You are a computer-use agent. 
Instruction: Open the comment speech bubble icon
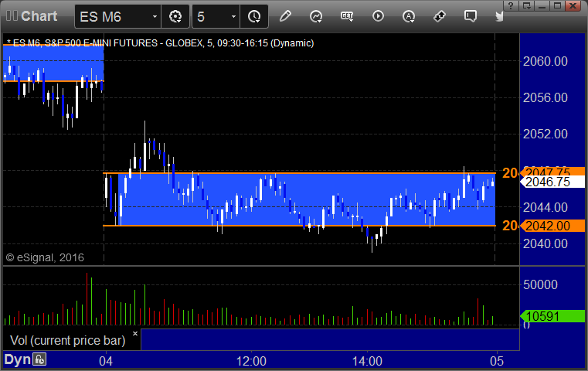point(471,16)
